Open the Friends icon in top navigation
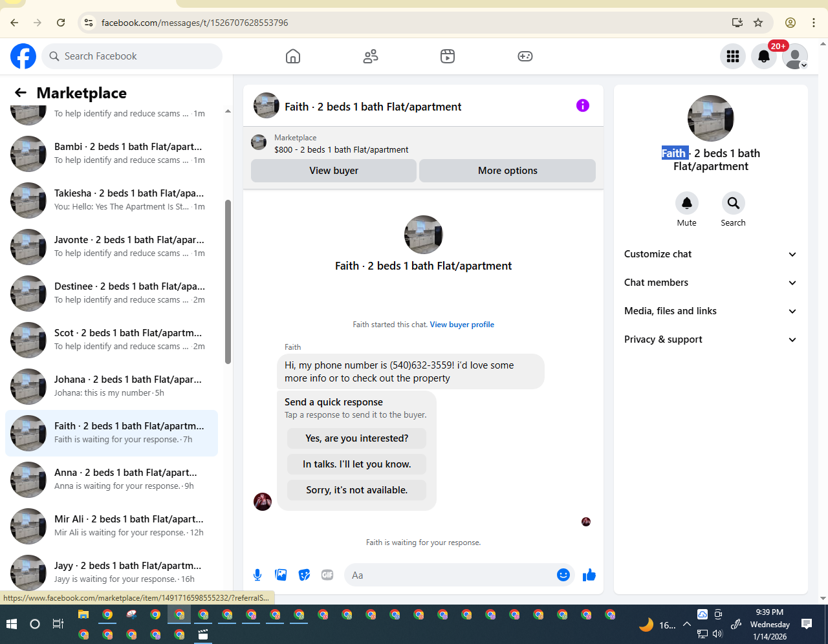The height and width of the screenshot is (644, 828). click(371, 56)
